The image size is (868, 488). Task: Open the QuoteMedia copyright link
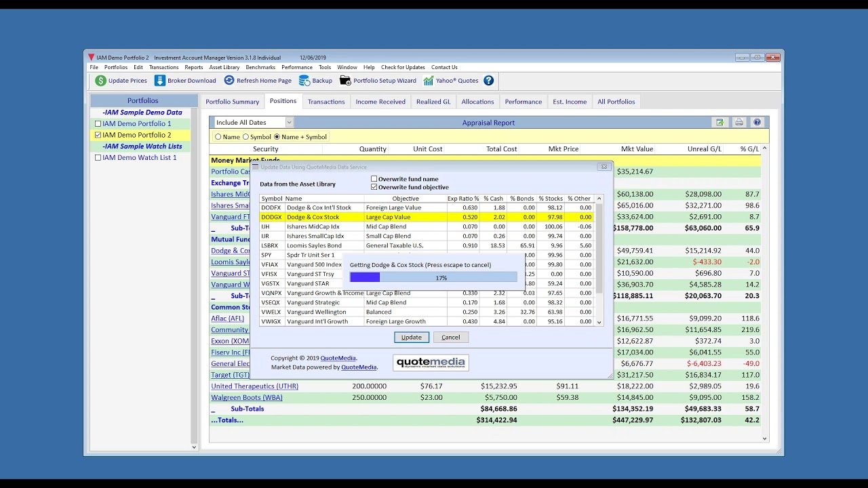[x=338, y=358]
